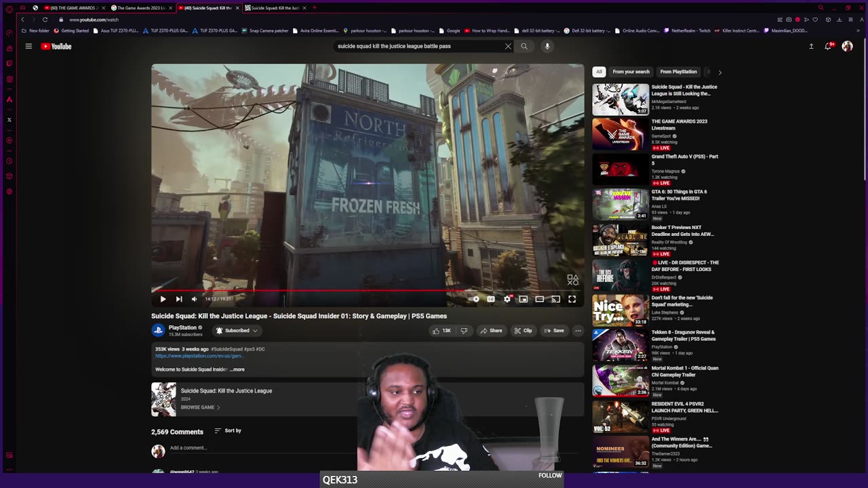Open YouTube notifications bell
Image resolution: width=868 pixels, height=488 pixels.
(x=828, y=46)
